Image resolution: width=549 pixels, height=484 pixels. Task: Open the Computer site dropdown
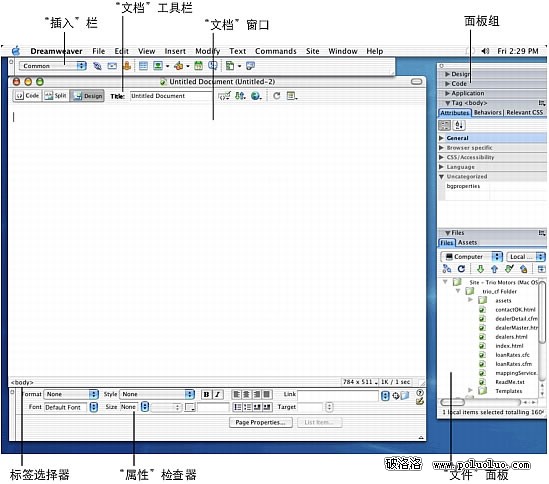coord(471,257)
